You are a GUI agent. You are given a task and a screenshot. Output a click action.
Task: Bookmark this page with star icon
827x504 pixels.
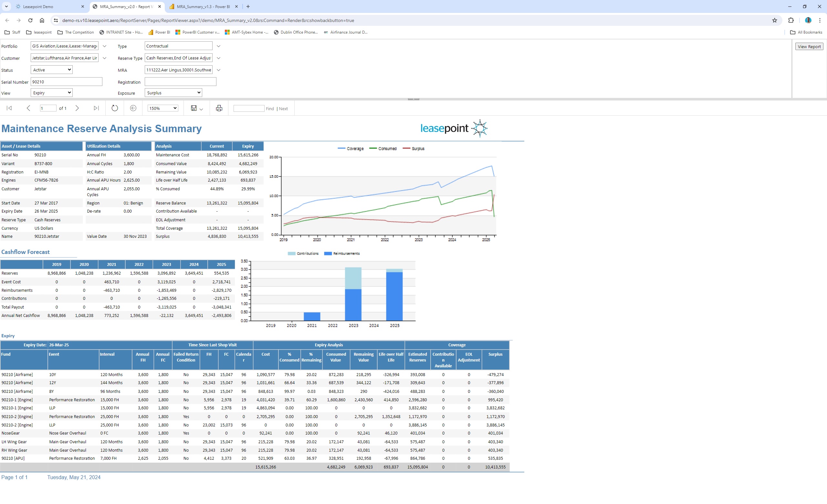tap(775, 20)
